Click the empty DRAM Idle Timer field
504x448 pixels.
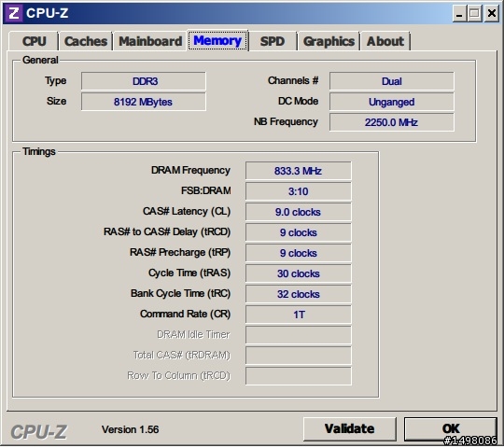[x=299, y=335]
